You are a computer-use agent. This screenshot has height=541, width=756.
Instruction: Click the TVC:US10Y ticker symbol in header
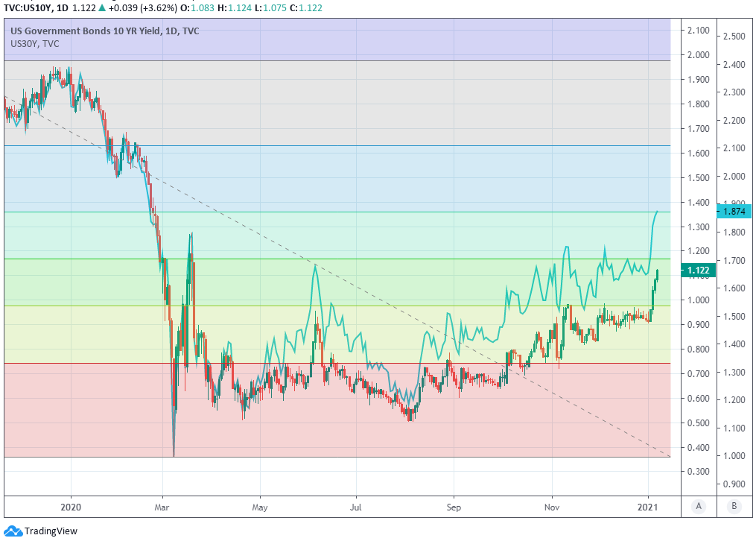(29, 7)
